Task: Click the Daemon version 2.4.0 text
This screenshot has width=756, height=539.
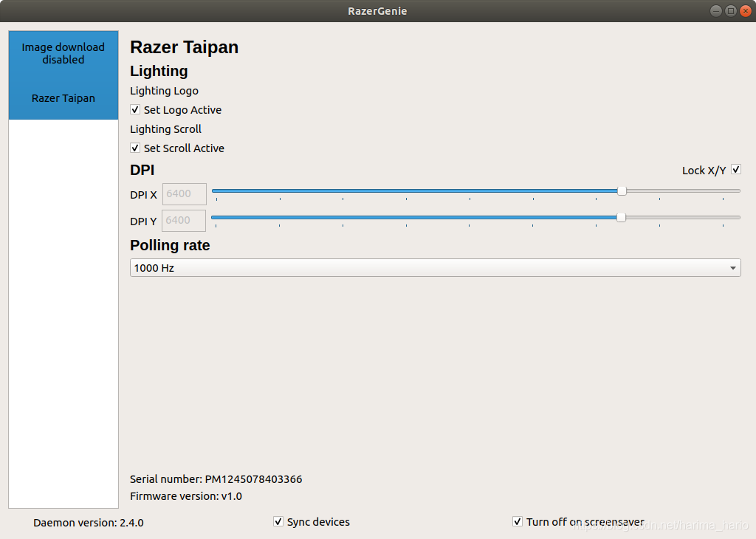Action: click(x=89, y=523)
